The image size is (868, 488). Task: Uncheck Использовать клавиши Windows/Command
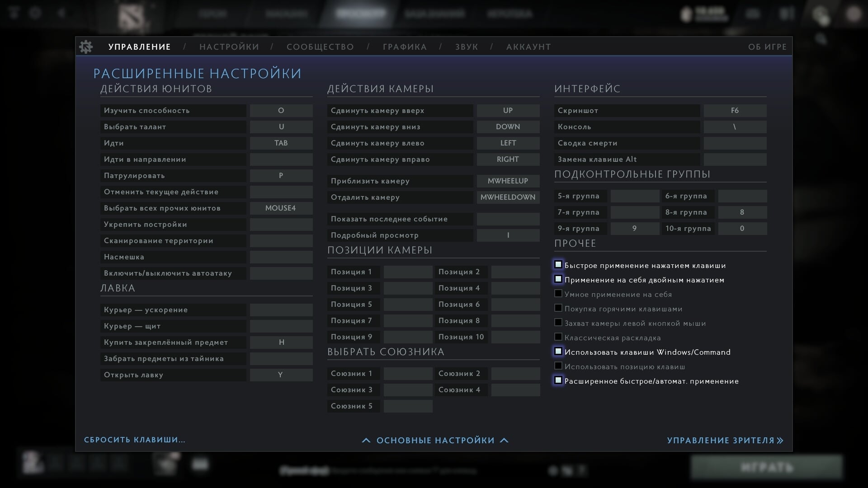pos(558,352)
